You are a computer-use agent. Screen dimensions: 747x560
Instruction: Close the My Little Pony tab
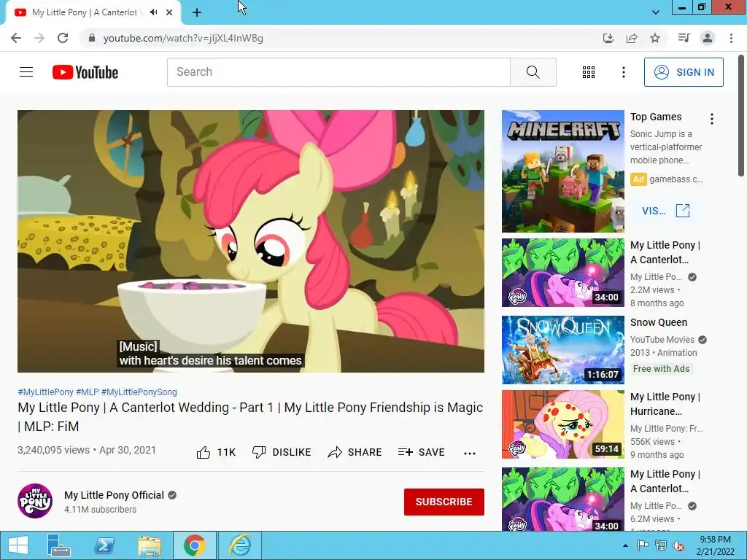169,12
